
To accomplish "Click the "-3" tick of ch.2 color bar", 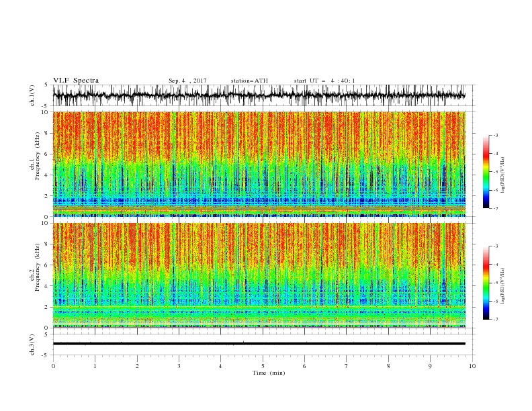I will [x=495, y=246].
